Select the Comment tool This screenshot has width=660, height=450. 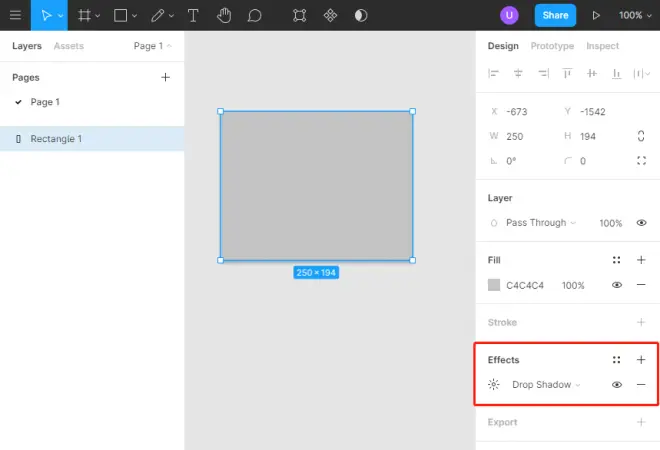pyautogui.click(x=255, y=16)
